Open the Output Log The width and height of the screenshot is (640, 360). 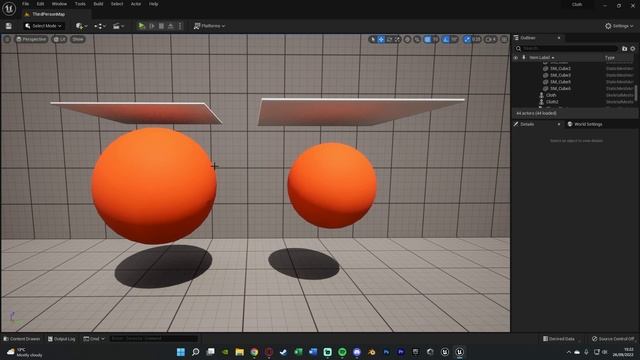point(62,339)
